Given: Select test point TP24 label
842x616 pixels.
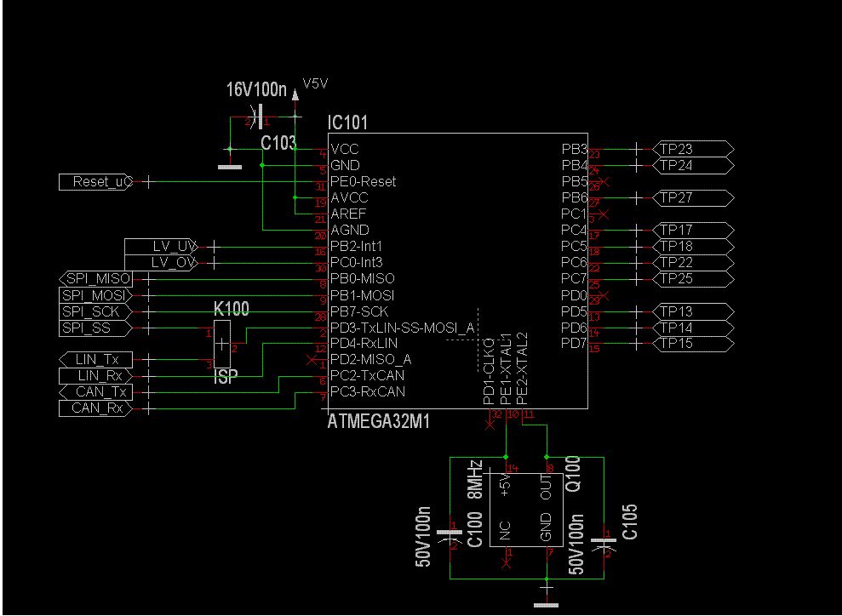Looking at the screenshot, I should pyautogui.click(x=693, y=165).
